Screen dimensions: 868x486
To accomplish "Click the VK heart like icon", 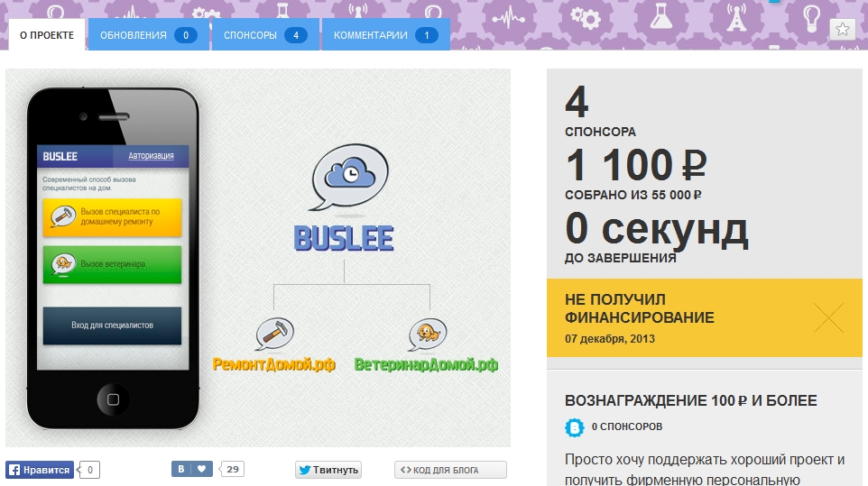I will point(201,469).
